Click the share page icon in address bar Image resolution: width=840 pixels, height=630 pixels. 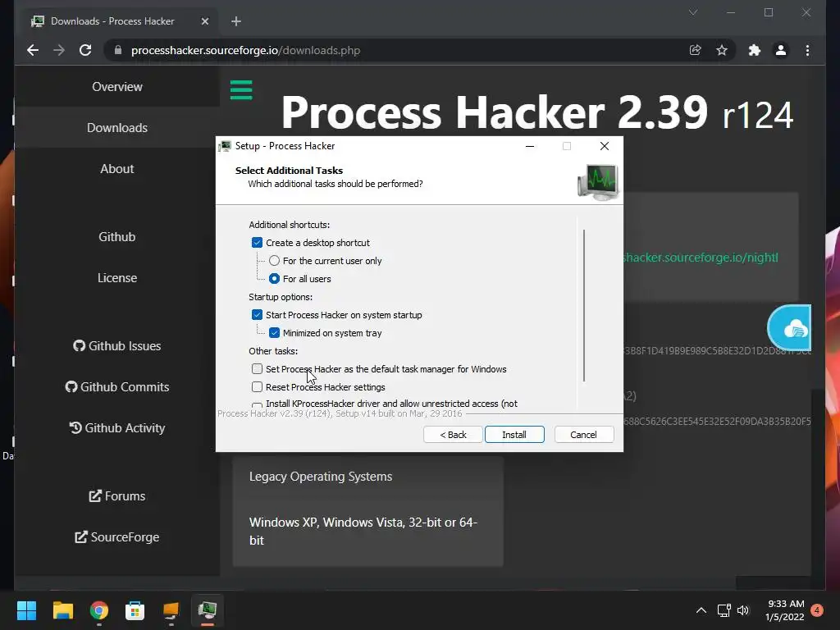click(x=696, y=50)
